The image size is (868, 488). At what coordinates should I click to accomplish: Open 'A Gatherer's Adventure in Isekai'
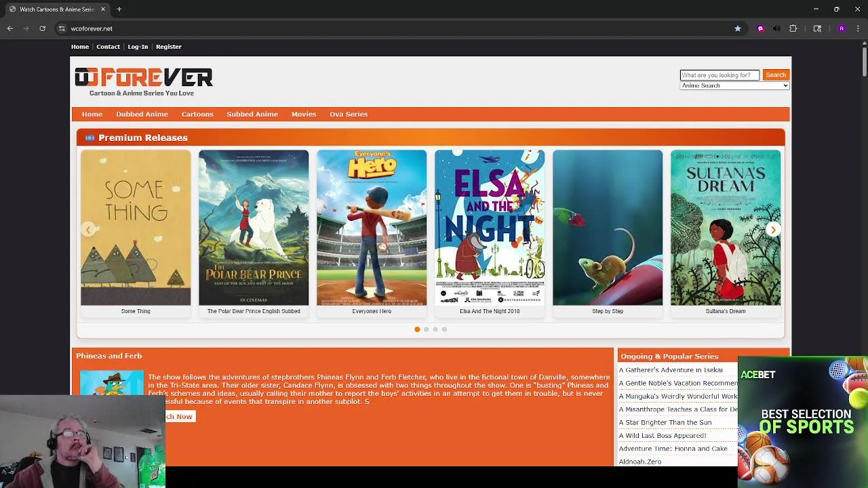[671, 370]
